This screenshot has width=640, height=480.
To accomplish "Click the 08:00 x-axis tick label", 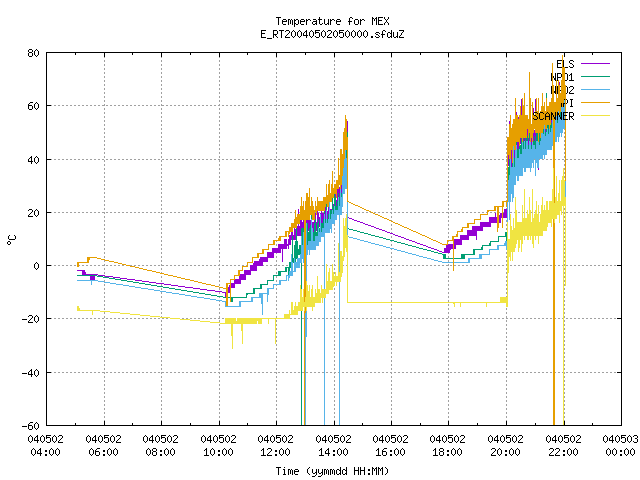I will (161, 452).
